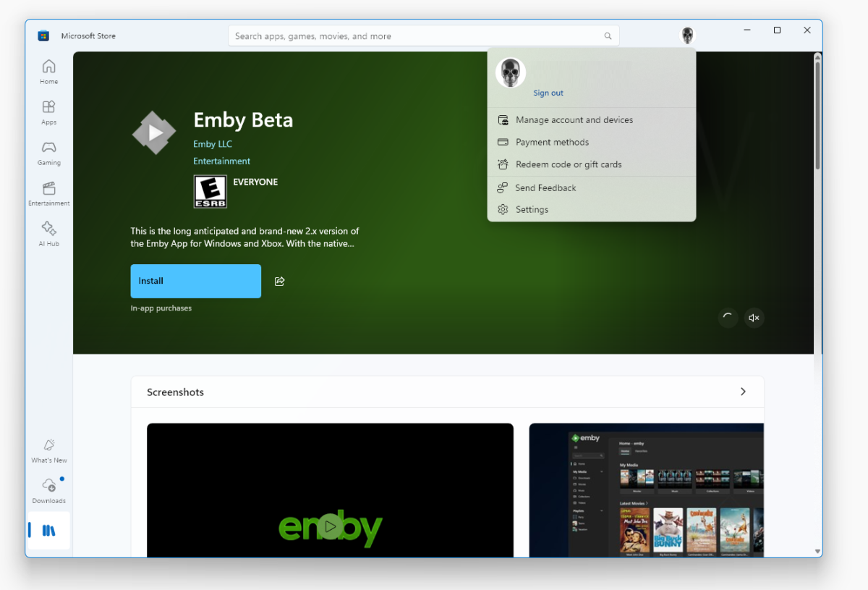Minimize the Microsoft Store window
The image size is (868, 590).
747,30
